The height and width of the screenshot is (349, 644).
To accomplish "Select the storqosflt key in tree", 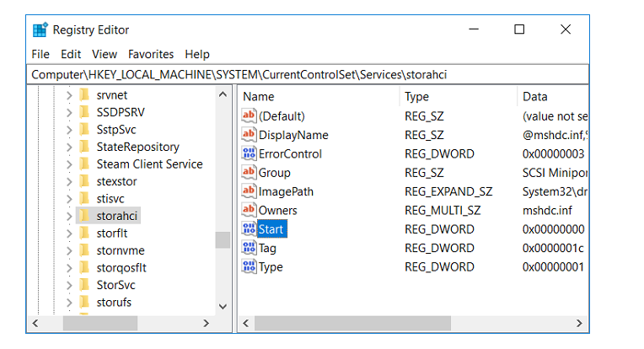I will click(121, 268).
